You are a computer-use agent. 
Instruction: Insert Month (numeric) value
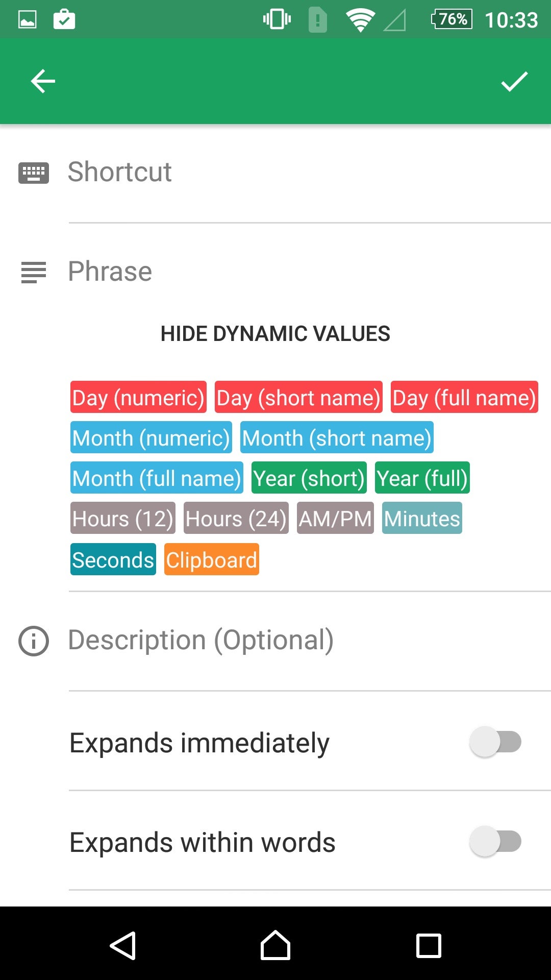[151, 437]
